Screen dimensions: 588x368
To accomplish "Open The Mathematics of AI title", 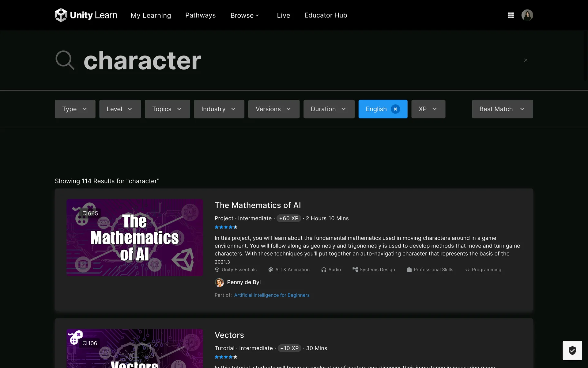I will (258, 205).
